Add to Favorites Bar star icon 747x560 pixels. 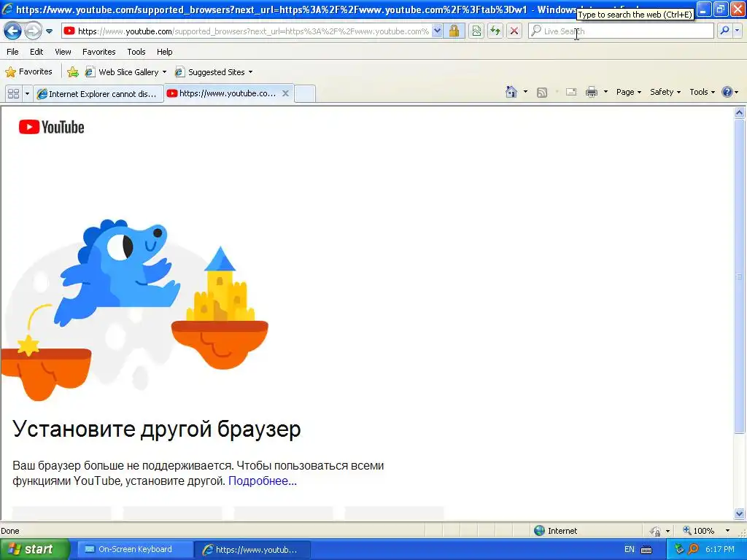click(73, 72)
